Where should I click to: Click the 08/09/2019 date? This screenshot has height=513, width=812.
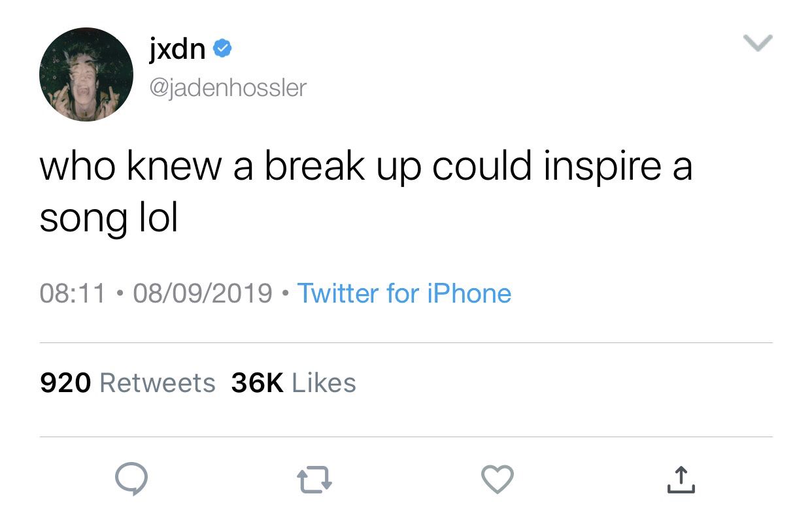pyautogui.click(x=203, y=293)
